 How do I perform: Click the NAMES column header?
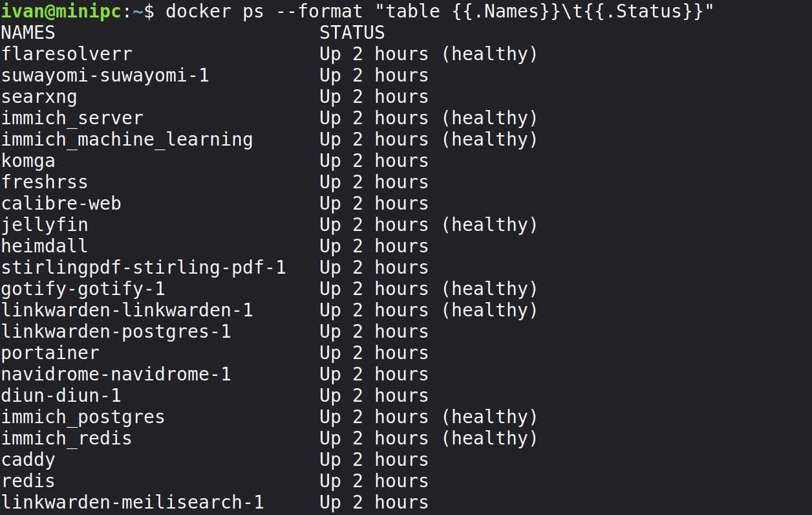click(x=28, y=32)
